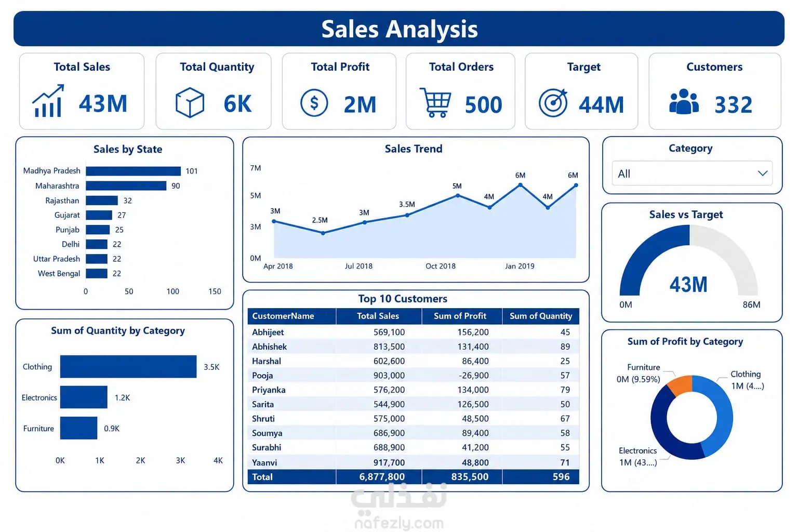798x532 pixels.
Task: Select customer row Harshal
Action: (x=413, y=361)
